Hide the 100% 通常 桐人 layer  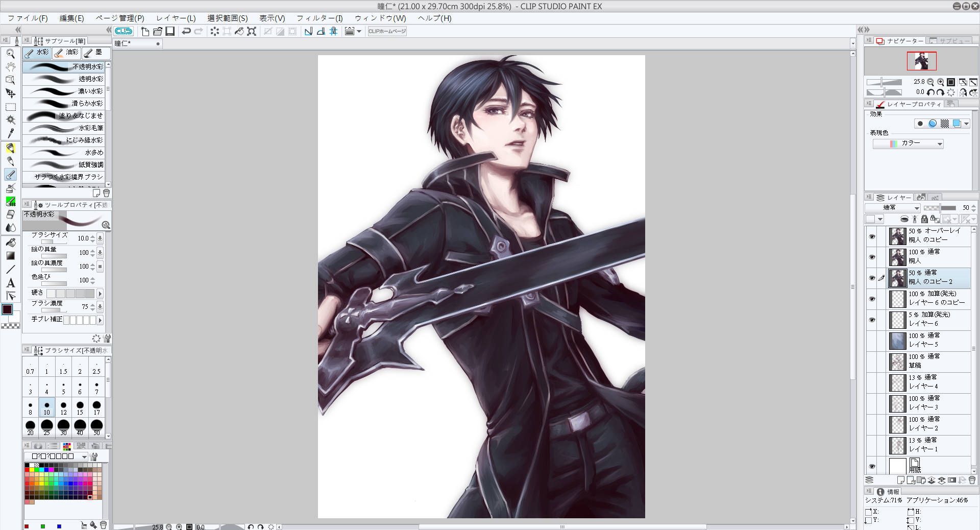click(x=872, y=257)
